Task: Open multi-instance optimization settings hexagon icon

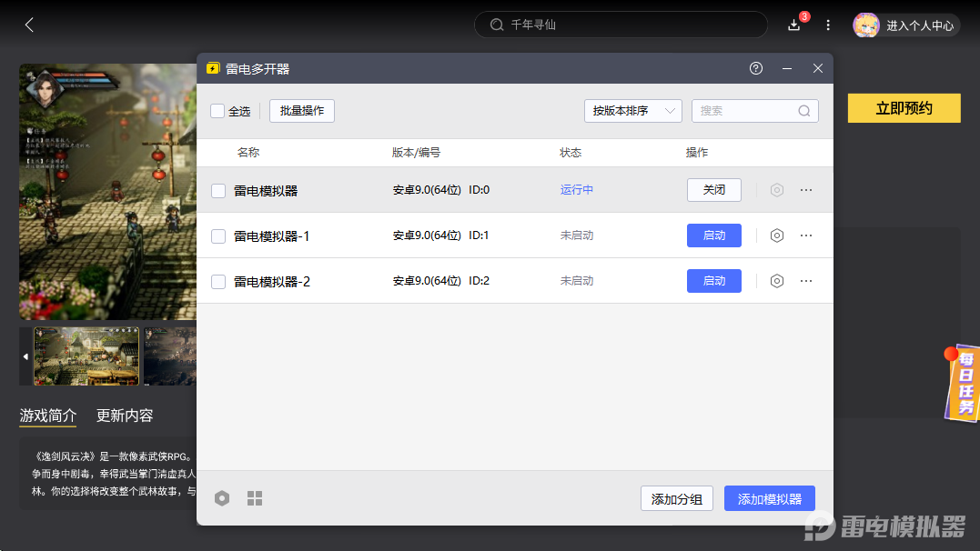Action: pyautogui.click(x=222, y=498)
